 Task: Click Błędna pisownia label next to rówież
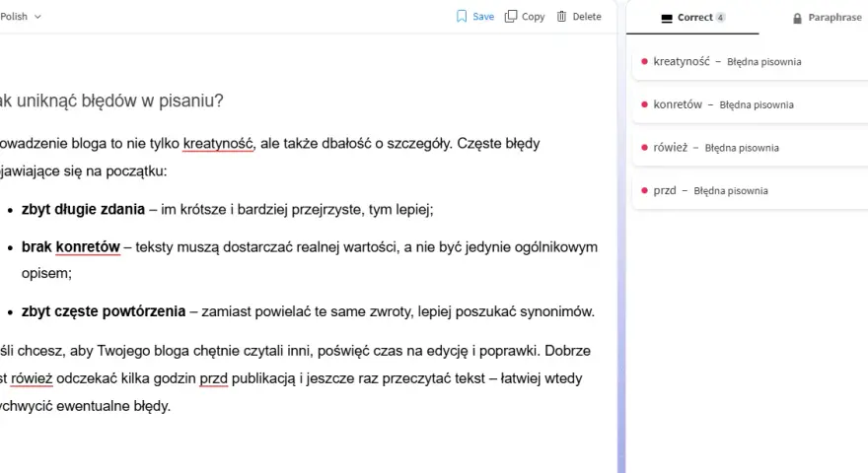[742, 148]
